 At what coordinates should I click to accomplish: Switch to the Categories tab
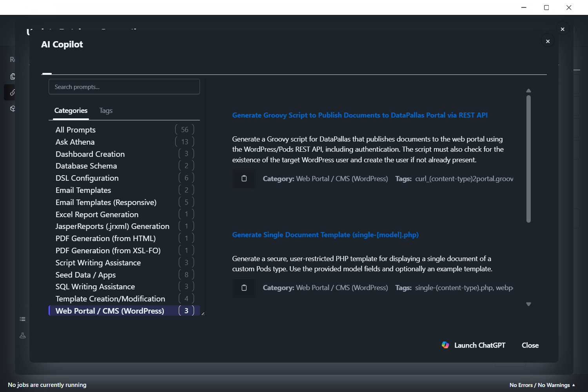coord(71,111)
